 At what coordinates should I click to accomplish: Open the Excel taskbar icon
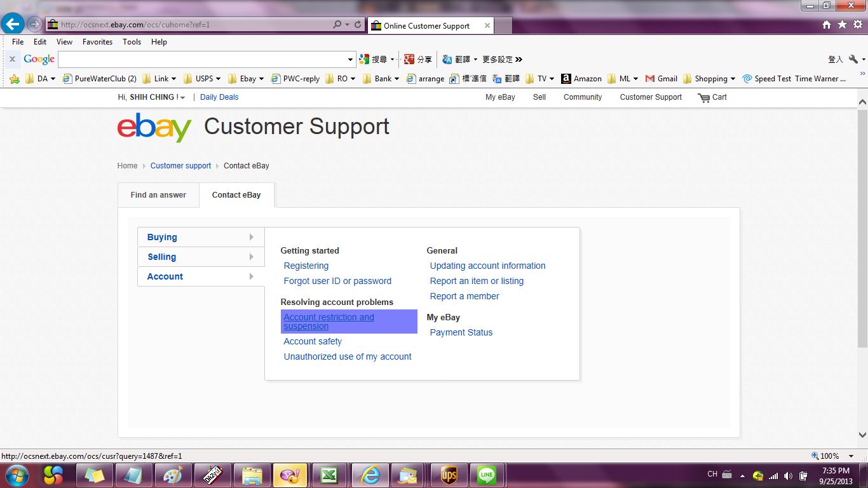pos(329,475)
